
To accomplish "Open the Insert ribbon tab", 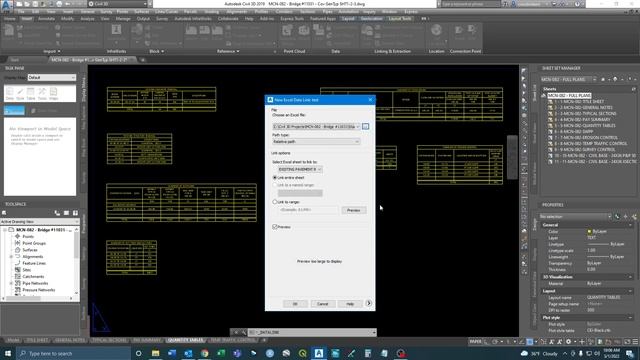I will point(27,19).
